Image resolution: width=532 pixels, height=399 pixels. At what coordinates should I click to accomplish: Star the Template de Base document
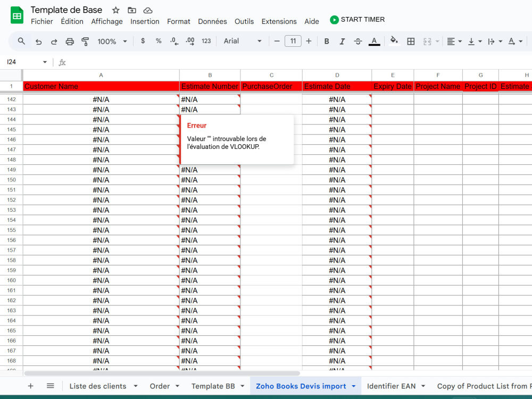pyautogui.click(x=115, y=10)
